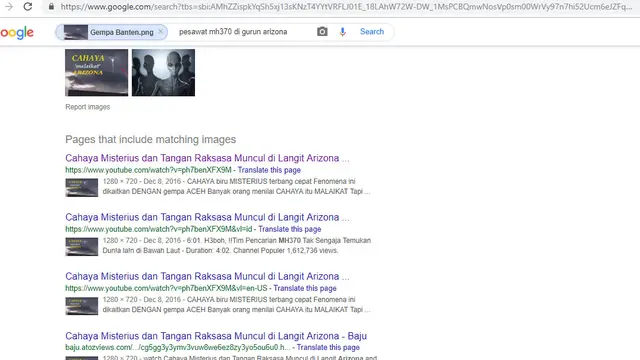Reload the page with refresh icon

click(x=27, y=7)
